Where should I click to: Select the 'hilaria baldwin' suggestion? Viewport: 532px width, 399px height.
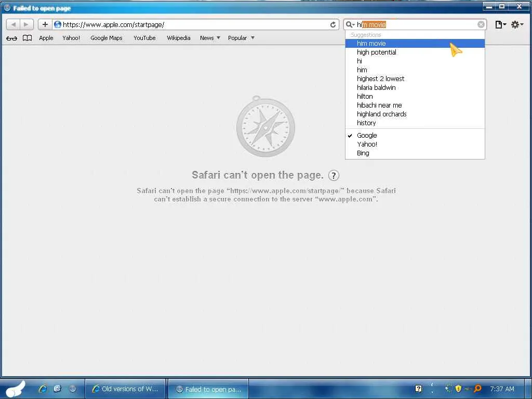click(x=415, y=87)
